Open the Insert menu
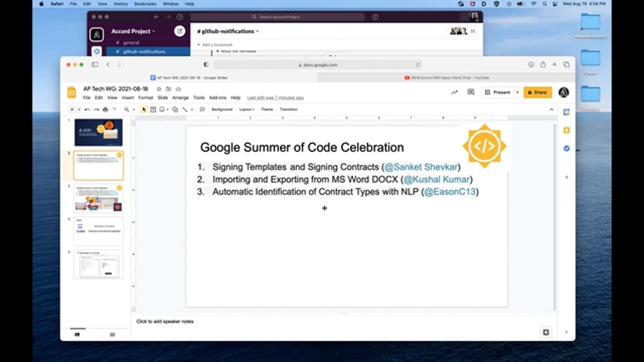 (127, 98)
